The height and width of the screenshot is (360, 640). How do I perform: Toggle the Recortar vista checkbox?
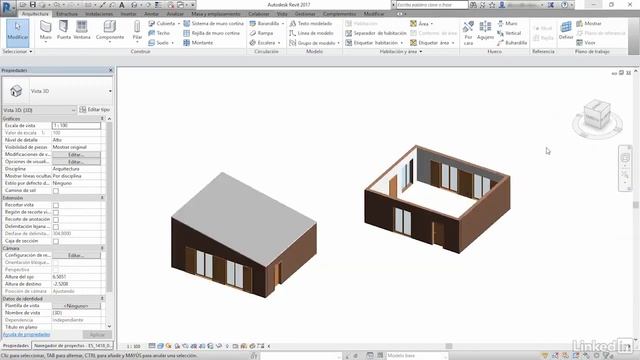[x=56, y=205]
